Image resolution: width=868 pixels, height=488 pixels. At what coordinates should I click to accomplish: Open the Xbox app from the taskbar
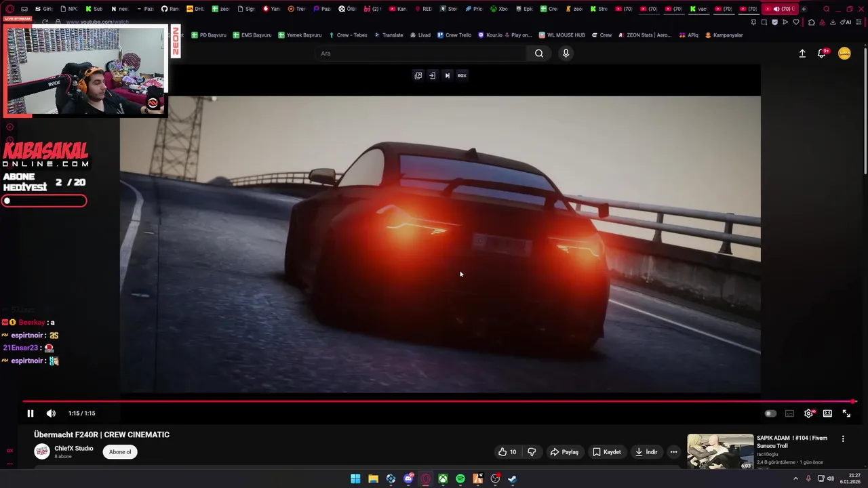click(x=443, y=479)
